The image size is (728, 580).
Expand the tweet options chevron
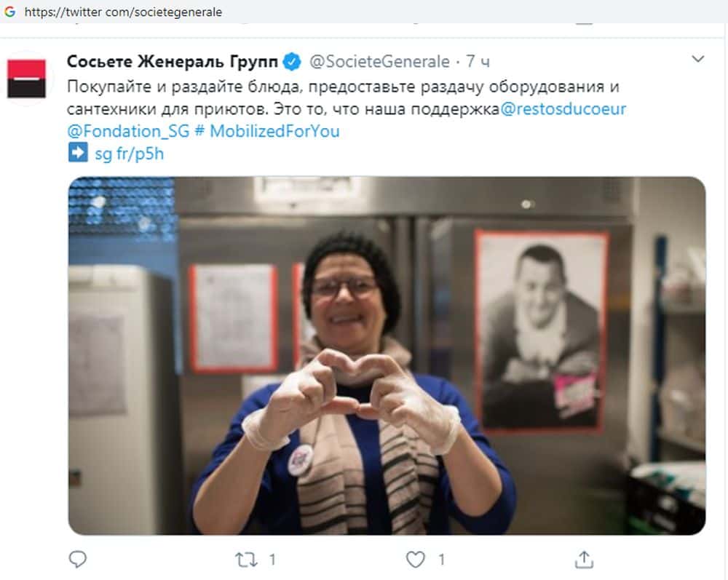[x=698, y=60]
